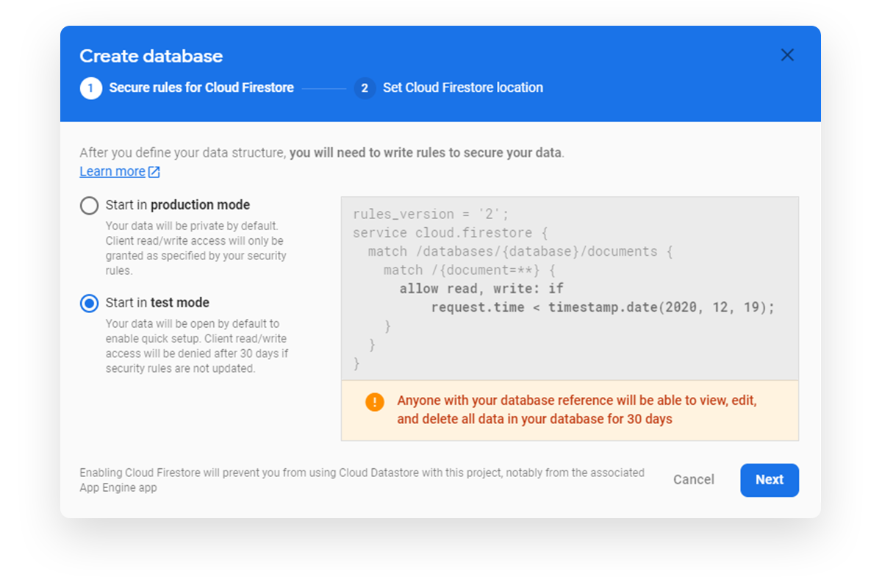Go to Set Cloud Firestore location step
The height and width of the screenshot is (588, 882).
click(463, 87)
